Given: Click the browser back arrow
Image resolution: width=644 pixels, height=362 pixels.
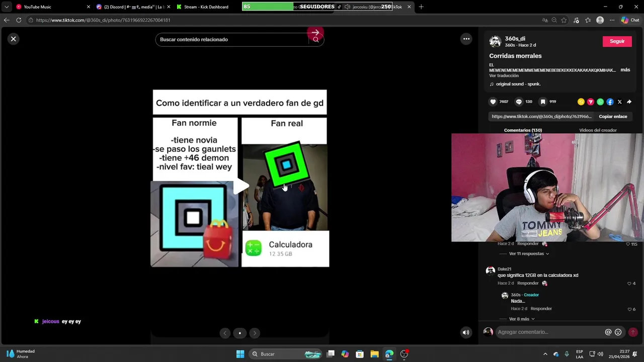Looking at the screenshot, I should tap(7, 20).
